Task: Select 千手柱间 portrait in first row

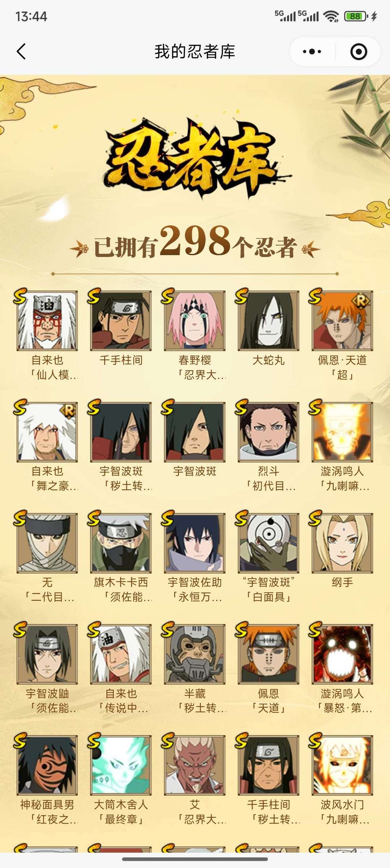Action: [121, 321]
